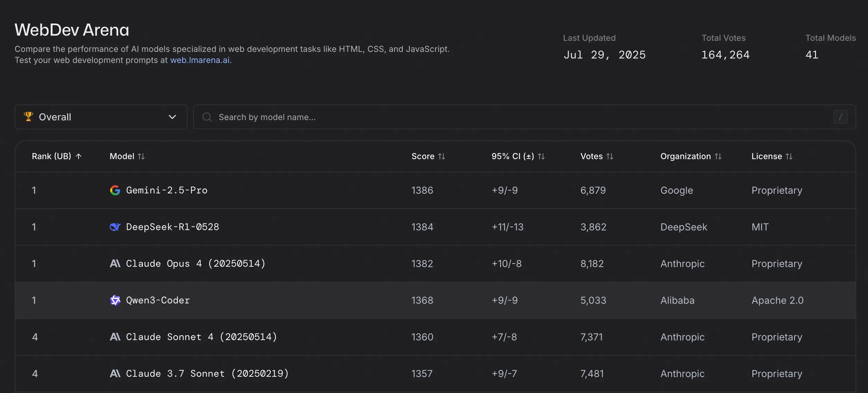
Task: Click the trophy icon in Overall selector
Action: [x=28, y=117]
